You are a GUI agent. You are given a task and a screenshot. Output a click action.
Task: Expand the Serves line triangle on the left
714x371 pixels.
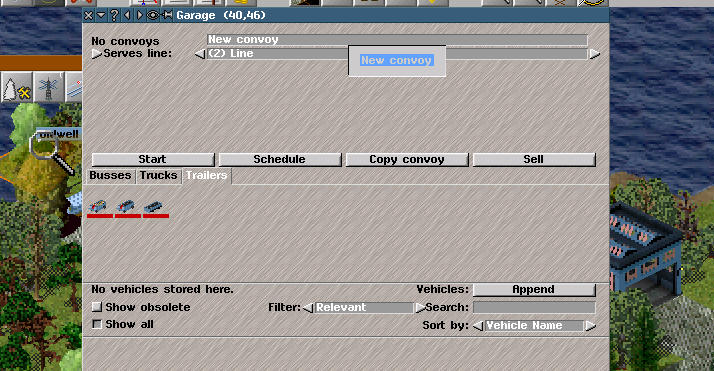(x=96, y=54)
